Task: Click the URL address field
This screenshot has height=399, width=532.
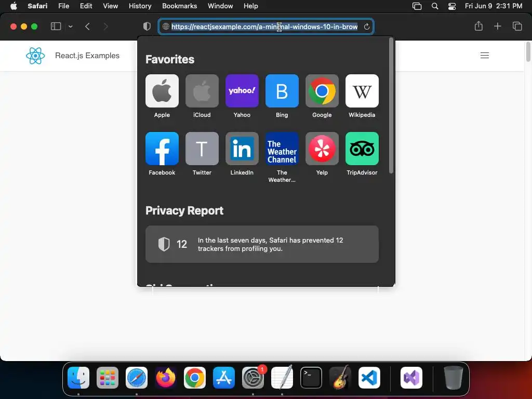Action: point(266,26)
